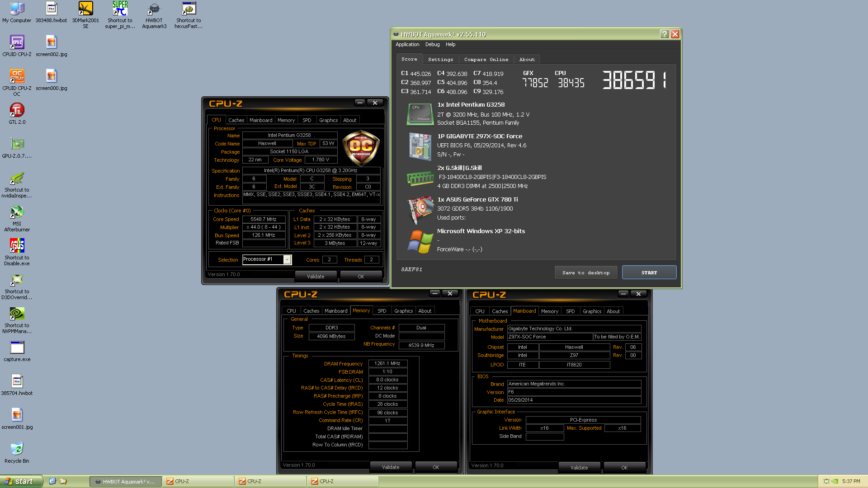This screenshot has height=488, width=868.
Task: Click the system clock showing 5:37 PM
Action: click(851, 481)
